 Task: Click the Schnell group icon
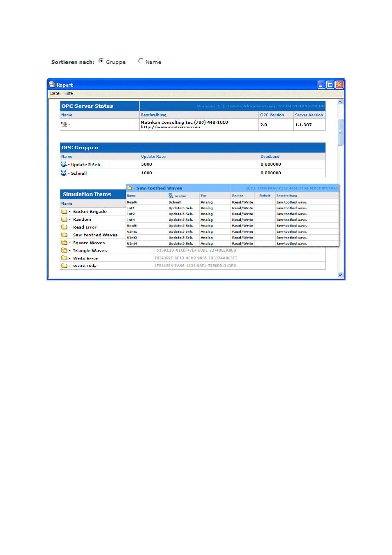coord(64,173)
